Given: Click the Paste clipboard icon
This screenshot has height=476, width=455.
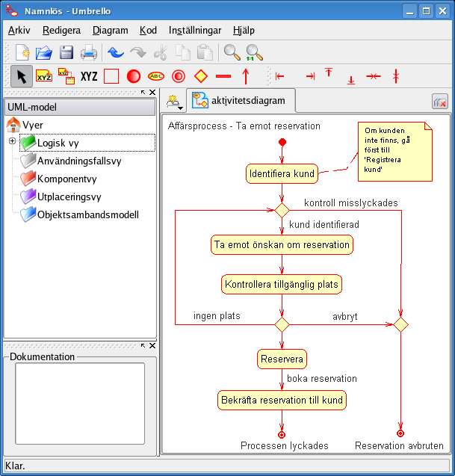Looking at the screenshot, I should 205,52.
